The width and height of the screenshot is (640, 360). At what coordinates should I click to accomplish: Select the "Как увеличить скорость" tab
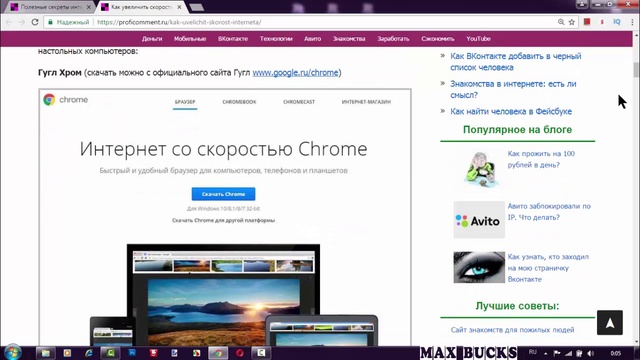141,7
